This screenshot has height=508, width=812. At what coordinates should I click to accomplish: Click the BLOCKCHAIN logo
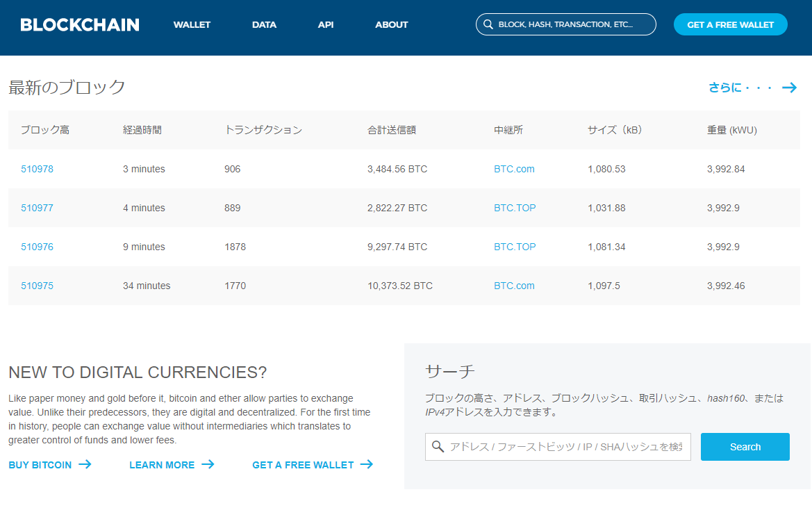(80, 25)
